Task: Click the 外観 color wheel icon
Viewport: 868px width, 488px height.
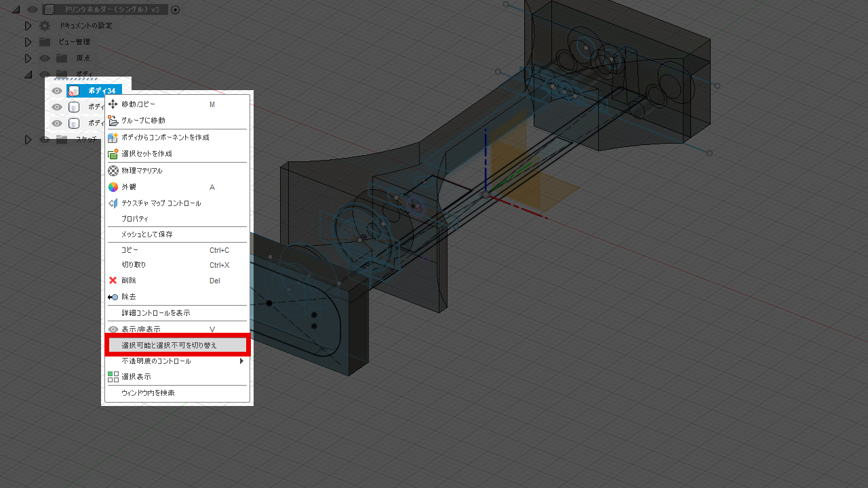Action: [113, 187]
